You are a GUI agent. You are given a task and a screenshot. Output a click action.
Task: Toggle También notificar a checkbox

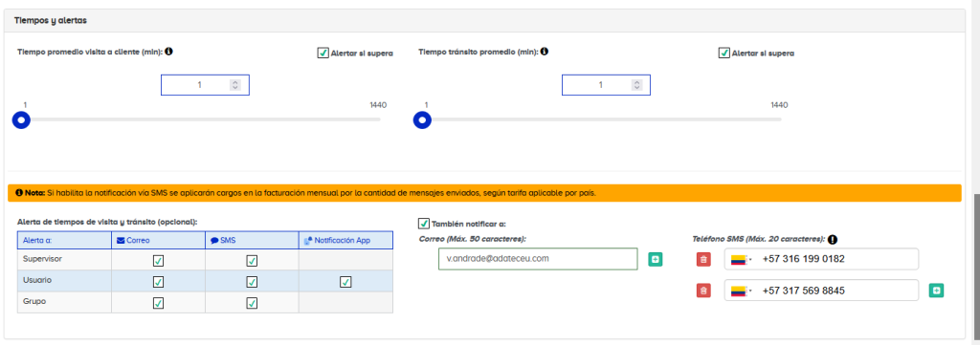[x=423, y=224]
